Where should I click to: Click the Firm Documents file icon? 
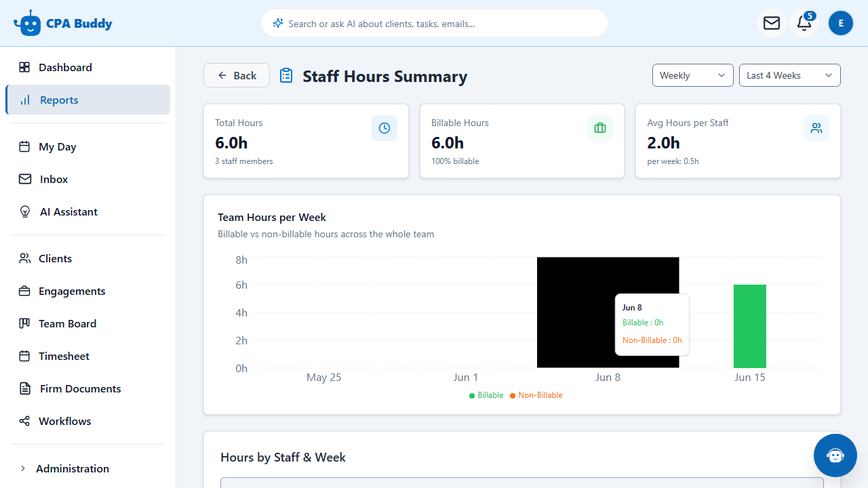point(25,388)
